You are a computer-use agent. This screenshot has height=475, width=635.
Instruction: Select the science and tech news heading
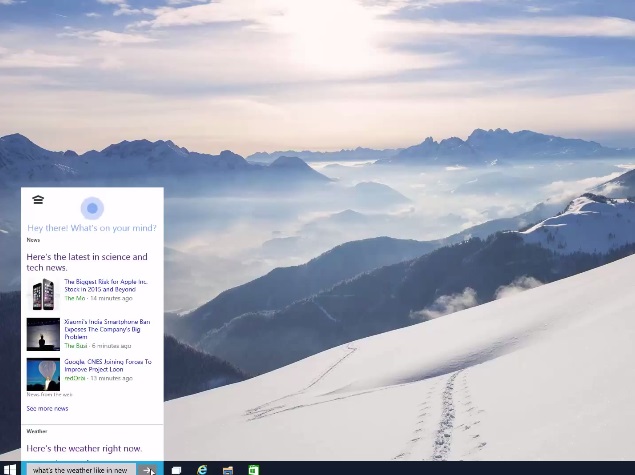click(x=87, y=262)
